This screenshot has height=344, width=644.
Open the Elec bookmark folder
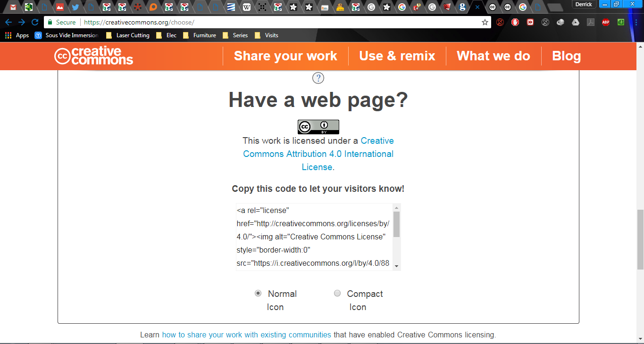pyautogui.click(x=167, y=35)
